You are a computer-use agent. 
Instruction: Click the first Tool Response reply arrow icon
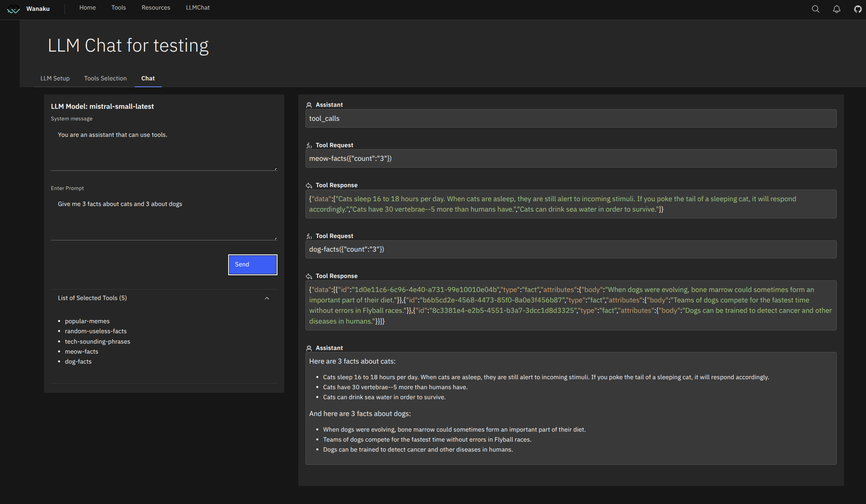309,185
